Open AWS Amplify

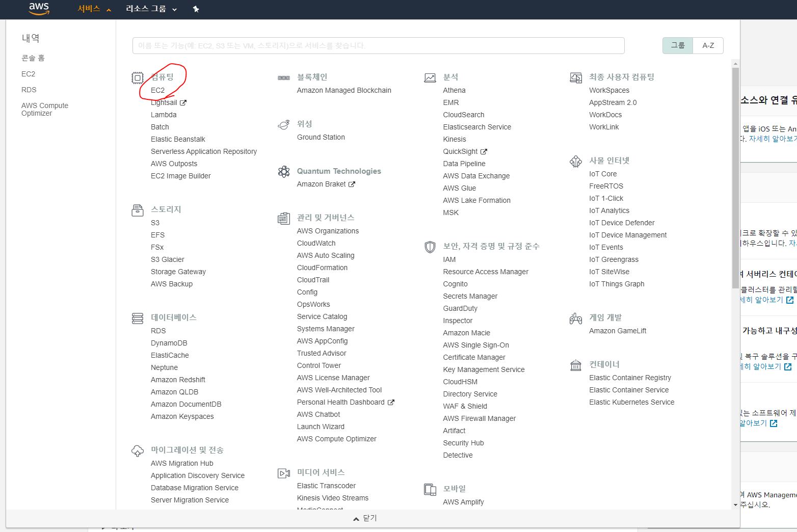463,502
